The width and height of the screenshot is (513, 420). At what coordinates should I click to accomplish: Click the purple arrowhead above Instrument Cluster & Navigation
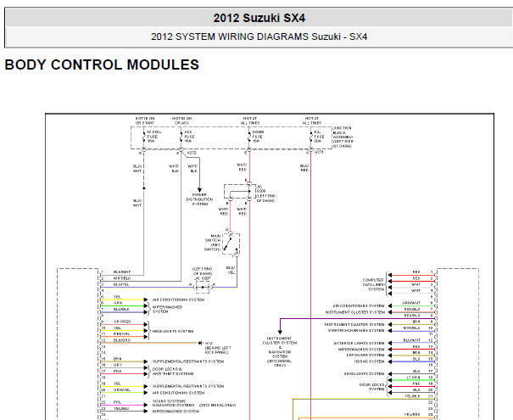280,332
